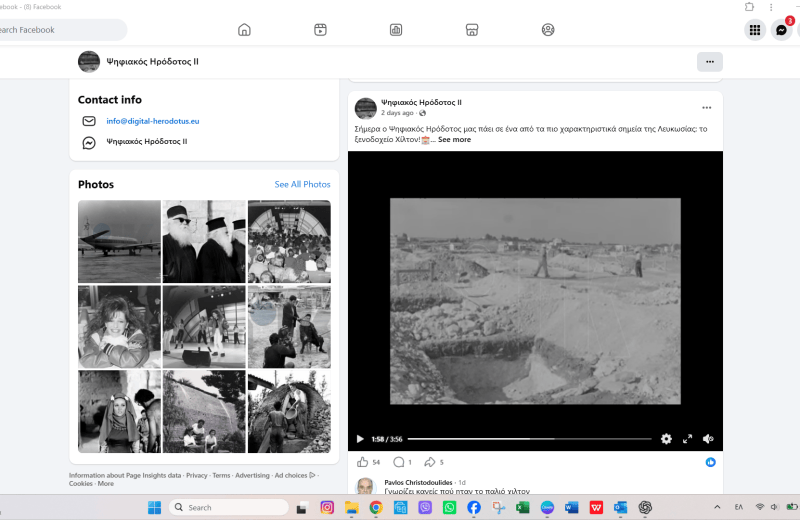Open the woman in headscarf photo thumbnail

(x=119, y=412)
